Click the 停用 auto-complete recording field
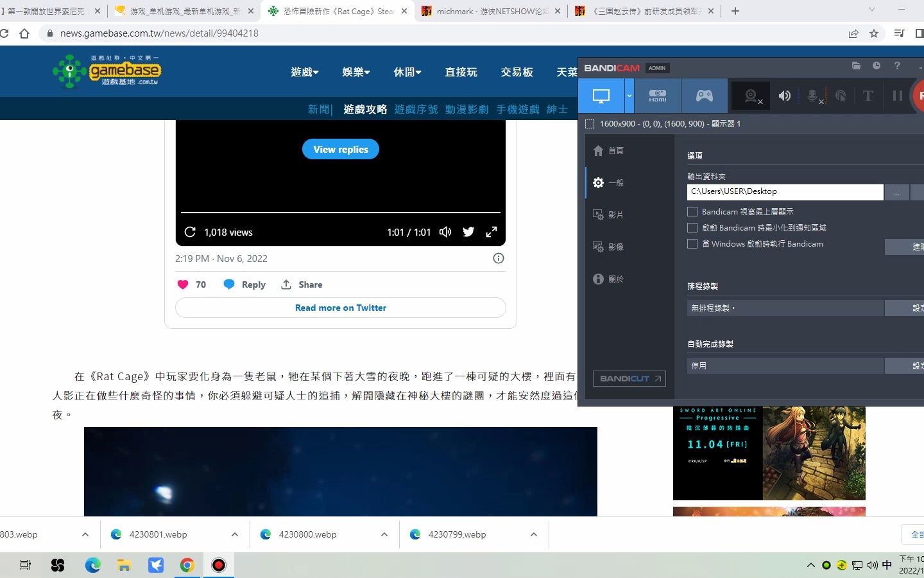 pos(785,366)
